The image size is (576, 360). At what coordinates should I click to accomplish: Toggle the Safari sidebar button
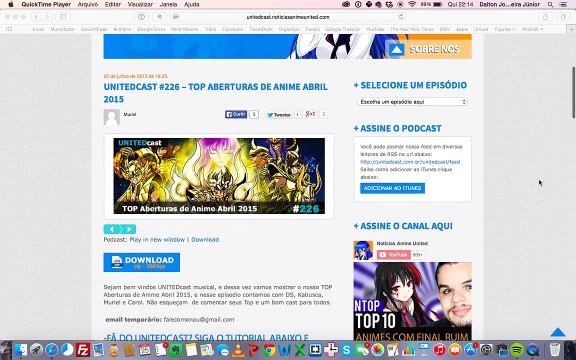pos(63,17)
